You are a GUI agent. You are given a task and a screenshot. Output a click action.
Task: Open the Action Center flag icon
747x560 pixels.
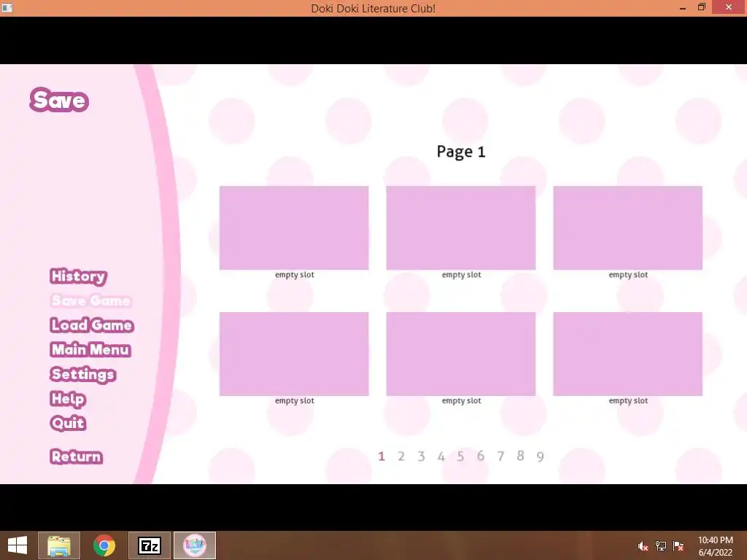pyautogui.click(x=678, y=546)
